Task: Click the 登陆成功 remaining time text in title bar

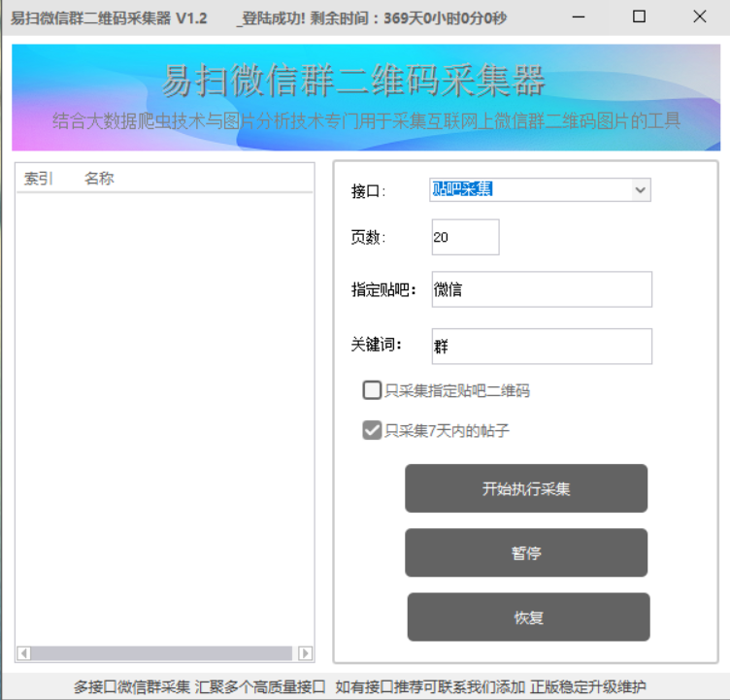Action: 372,18
